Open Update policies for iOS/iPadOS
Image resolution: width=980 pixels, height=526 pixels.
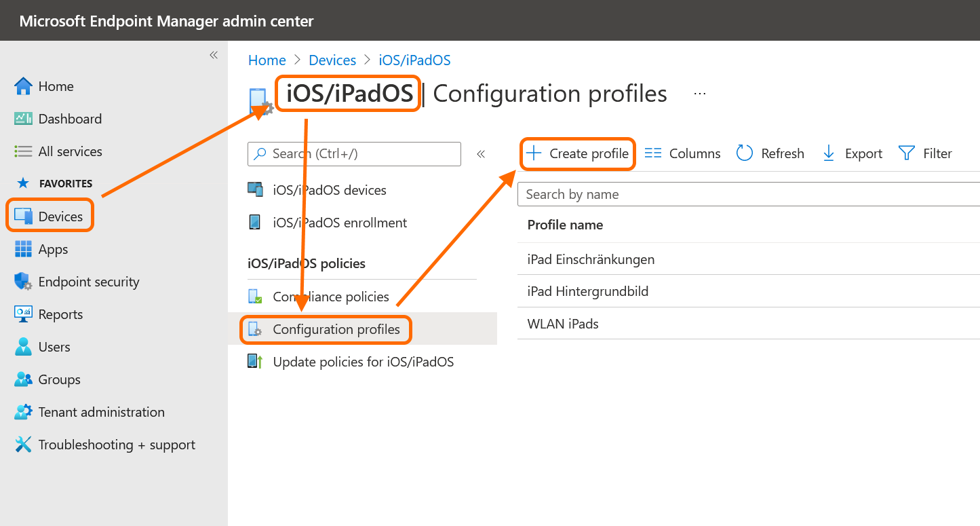(x=363, y=362)
